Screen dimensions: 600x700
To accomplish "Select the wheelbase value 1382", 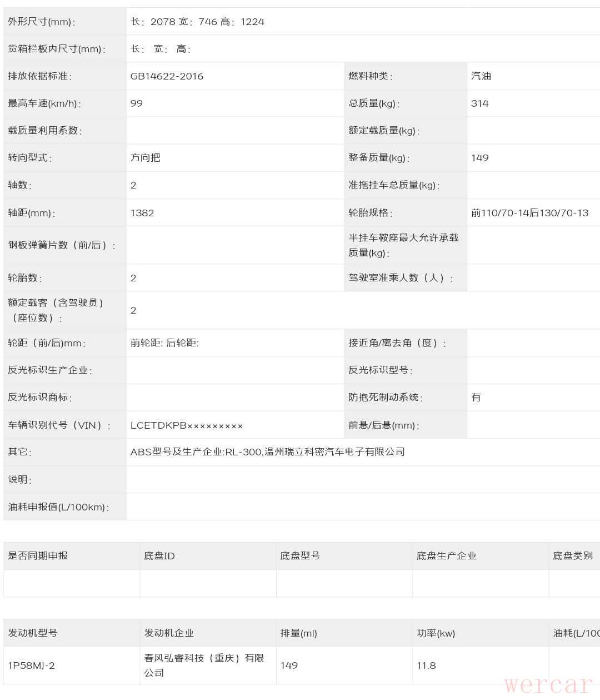I will (x=142, y=213).
